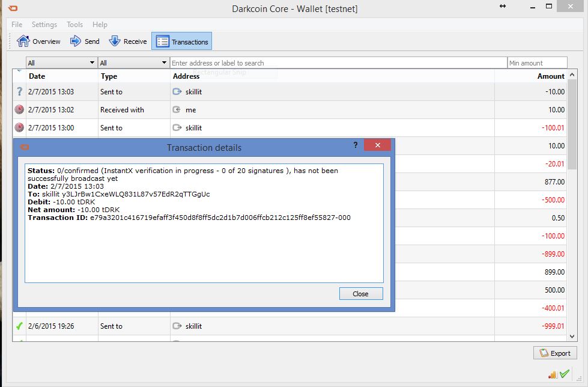Open the Receive page

(x=128, y=41)
